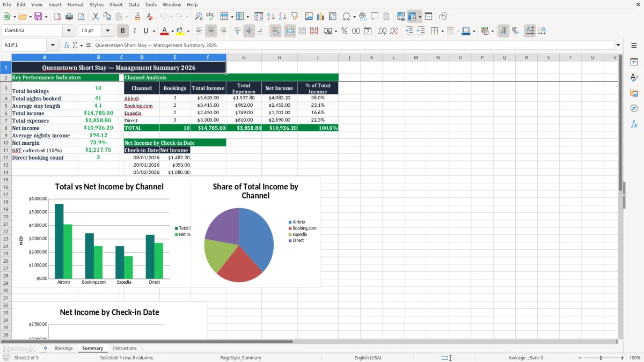Print the spreadsheet

68,17
